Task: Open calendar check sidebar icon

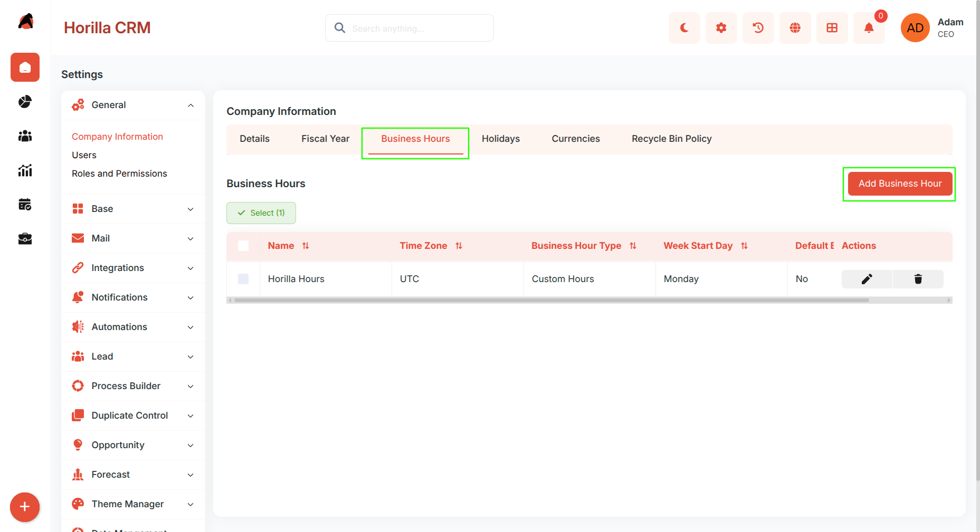Action: click(25, 205)
